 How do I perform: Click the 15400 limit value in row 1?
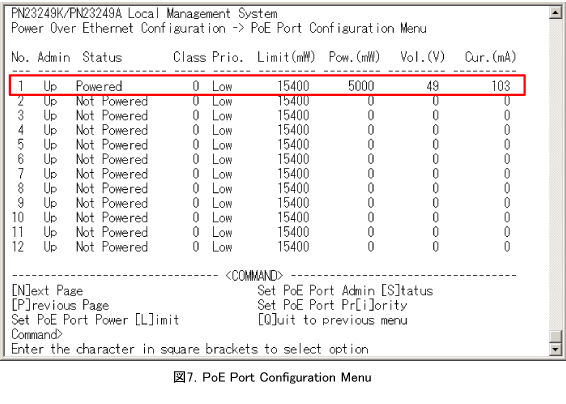293,86
